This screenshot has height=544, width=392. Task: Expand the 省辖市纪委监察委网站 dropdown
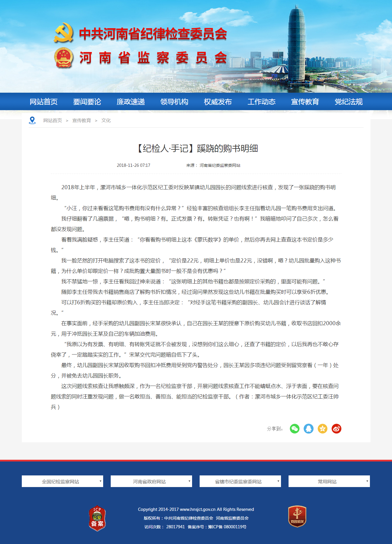(x=240, y=481)
